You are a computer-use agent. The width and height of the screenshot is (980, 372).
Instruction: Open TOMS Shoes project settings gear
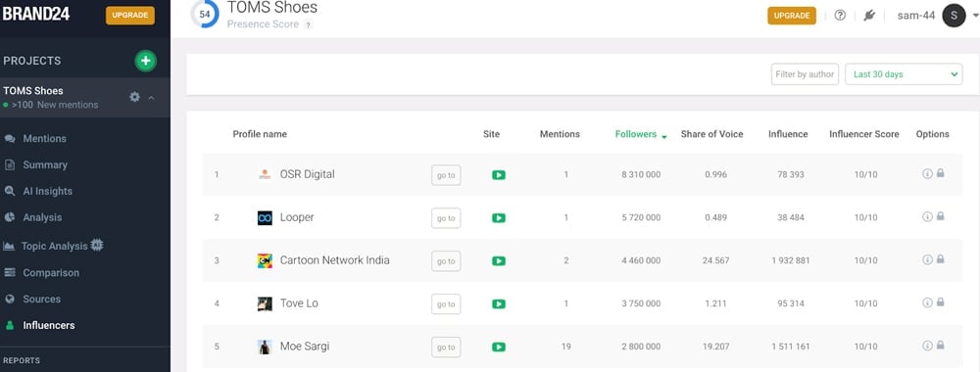click(134, 97)
